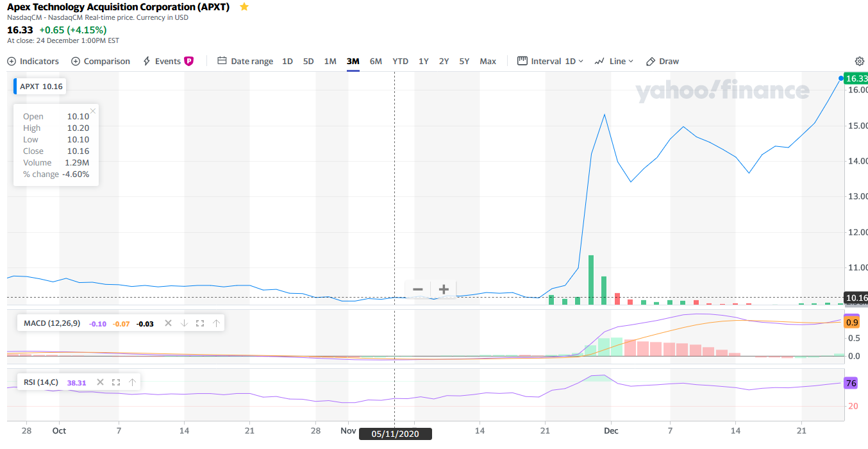
Task: Maximize the MACD panel
Action: click(x=200, y=323)
